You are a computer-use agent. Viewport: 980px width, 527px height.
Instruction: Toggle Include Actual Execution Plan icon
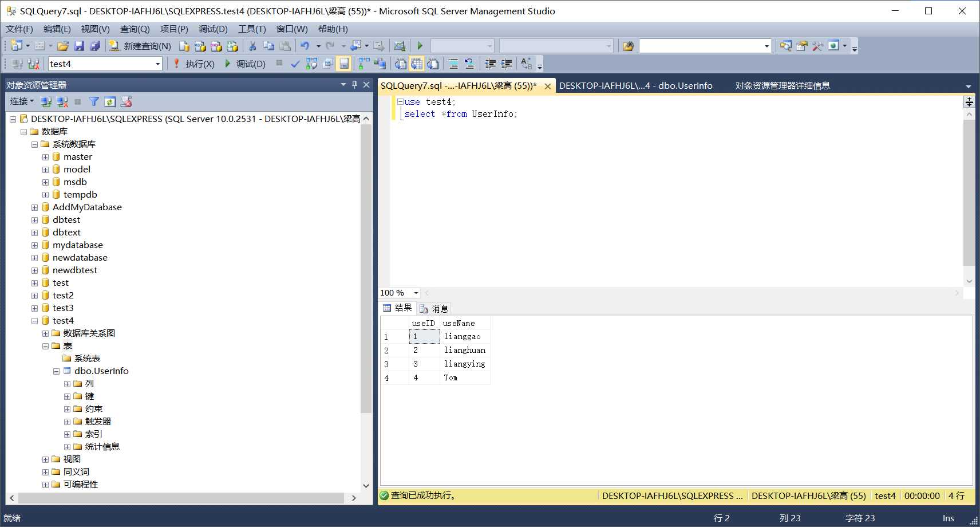coord(364,64)
